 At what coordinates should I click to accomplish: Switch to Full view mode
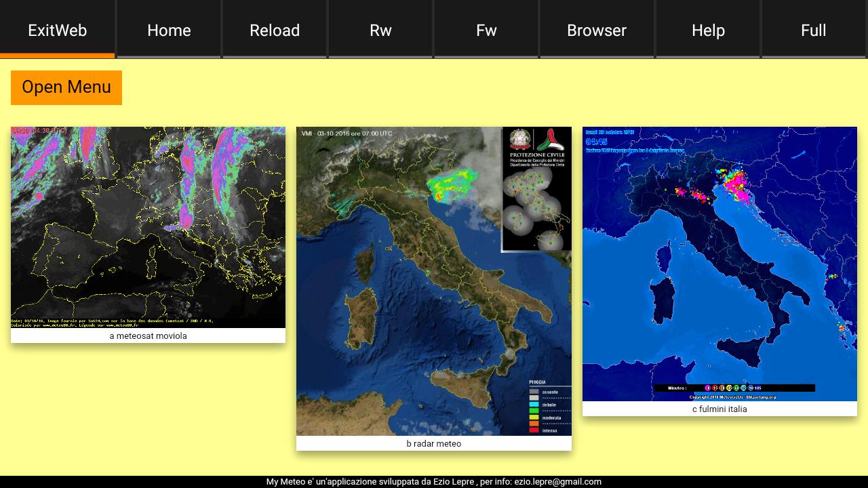[x=813, y=30]
